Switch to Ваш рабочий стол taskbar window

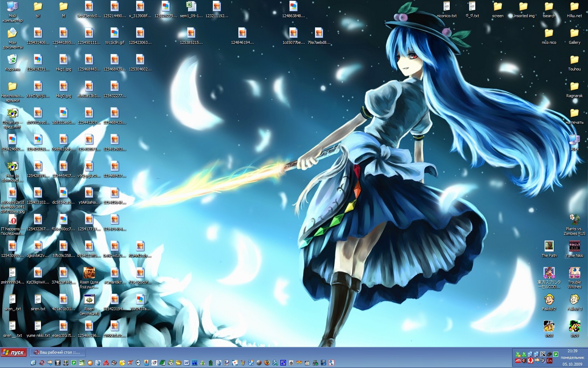(x=58, y=352)
